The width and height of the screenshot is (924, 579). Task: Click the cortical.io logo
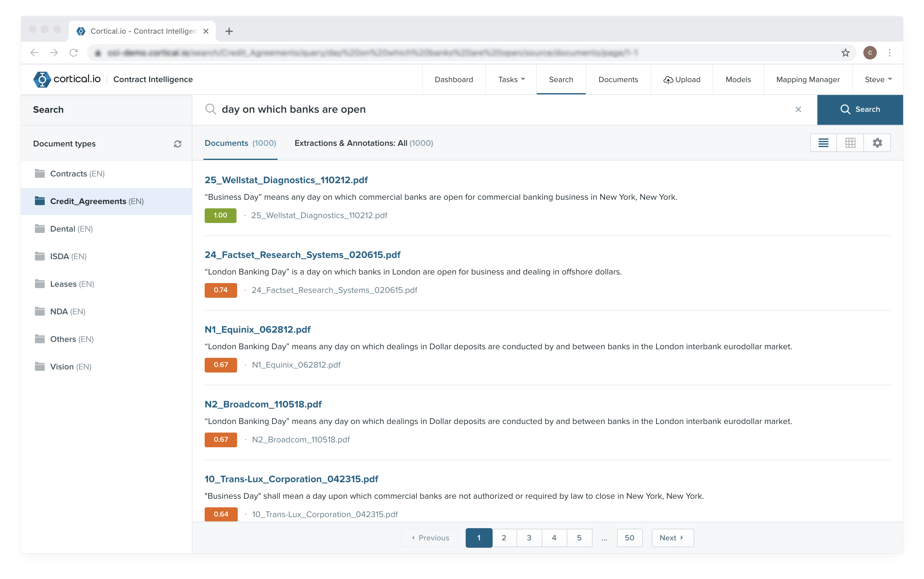coord(67,79)
